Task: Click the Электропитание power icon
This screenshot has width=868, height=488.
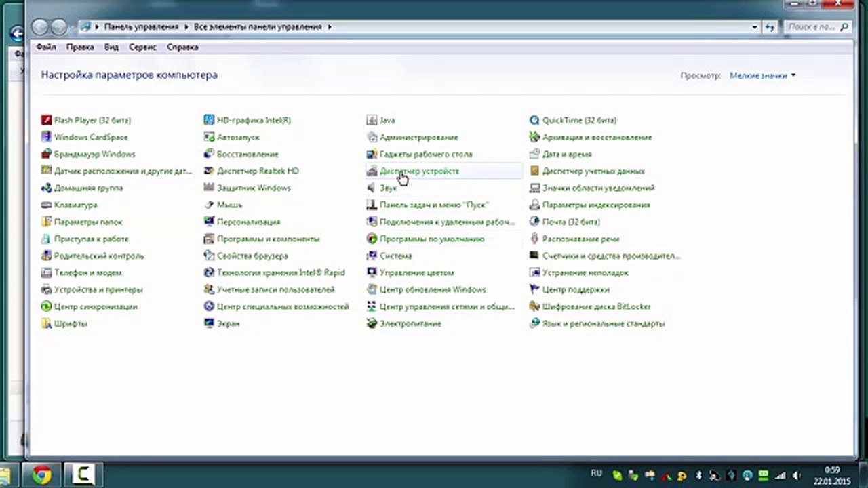Action: pos(372,323)
